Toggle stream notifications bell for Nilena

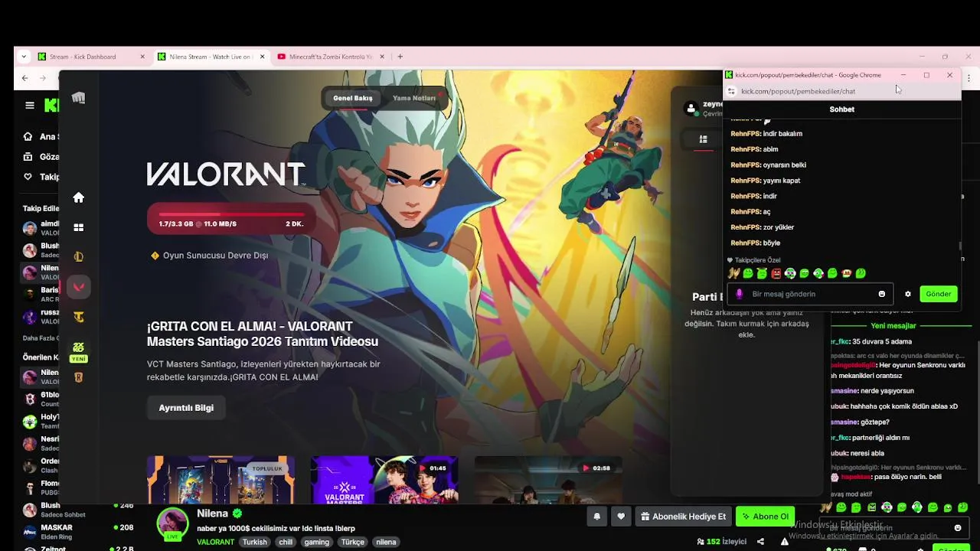pyautogui.click(x=597, y=517)
